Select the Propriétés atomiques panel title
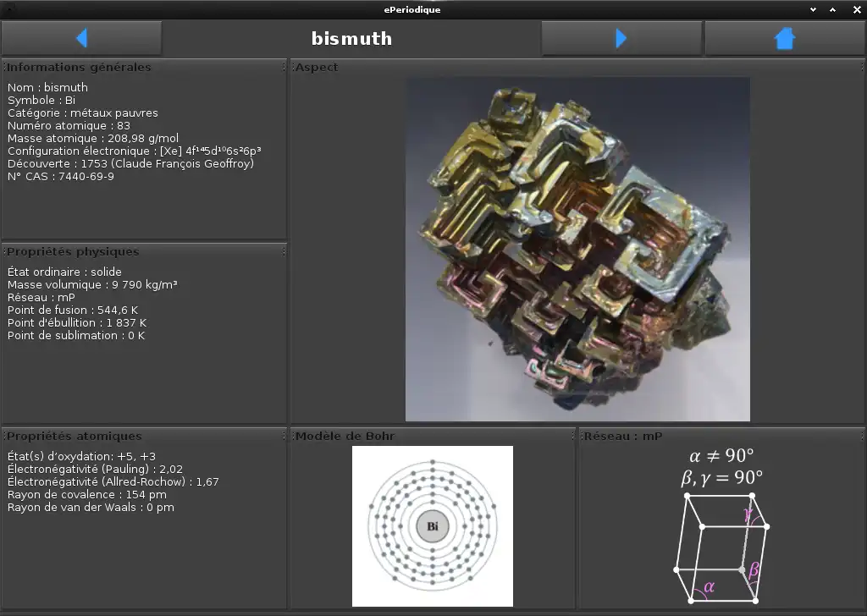 pyautogui.click(x=75, y=436)
